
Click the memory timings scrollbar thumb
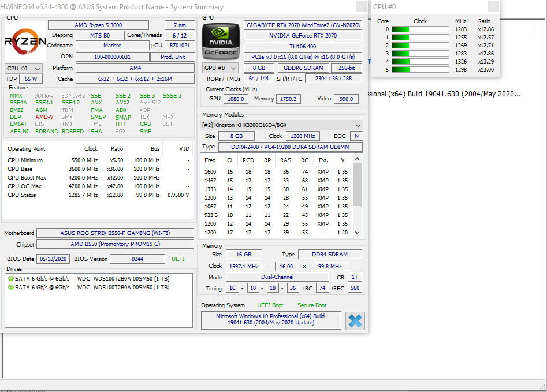point(357,185)
